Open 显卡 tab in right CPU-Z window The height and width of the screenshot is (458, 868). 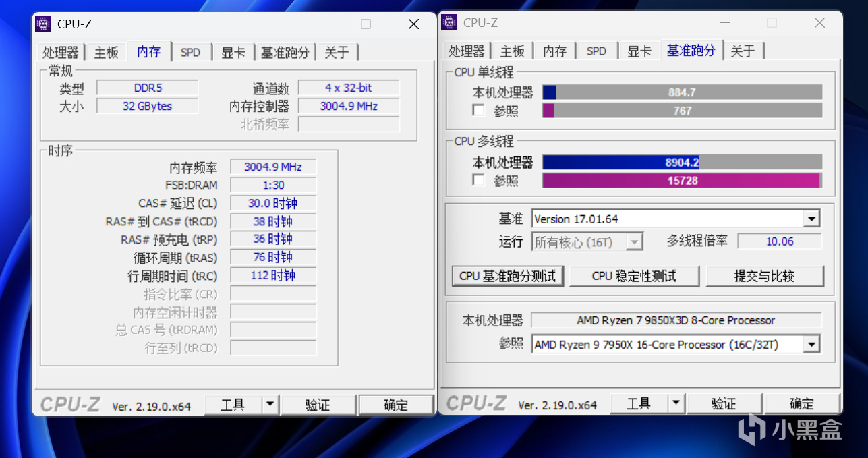tap(639, 51)
